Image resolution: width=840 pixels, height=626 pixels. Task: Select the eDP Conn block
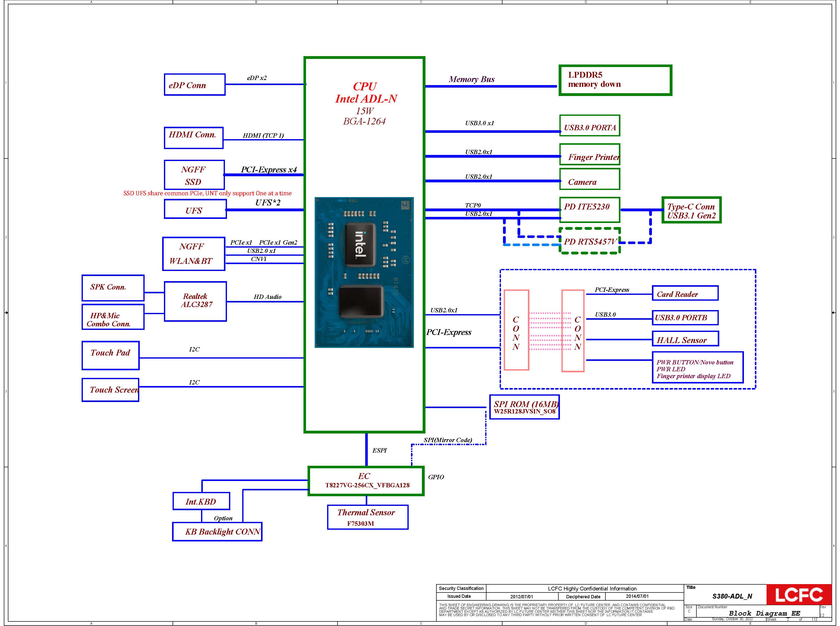194,85
